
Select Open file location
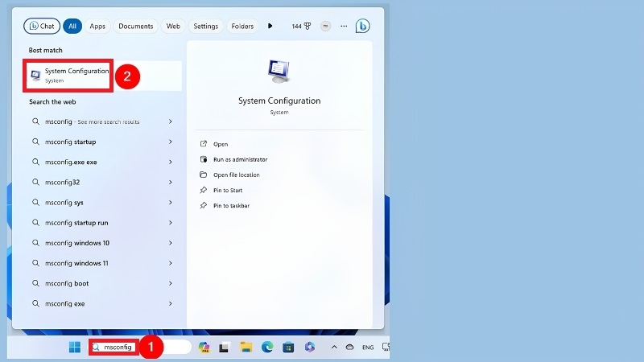[x=236, y=175]
